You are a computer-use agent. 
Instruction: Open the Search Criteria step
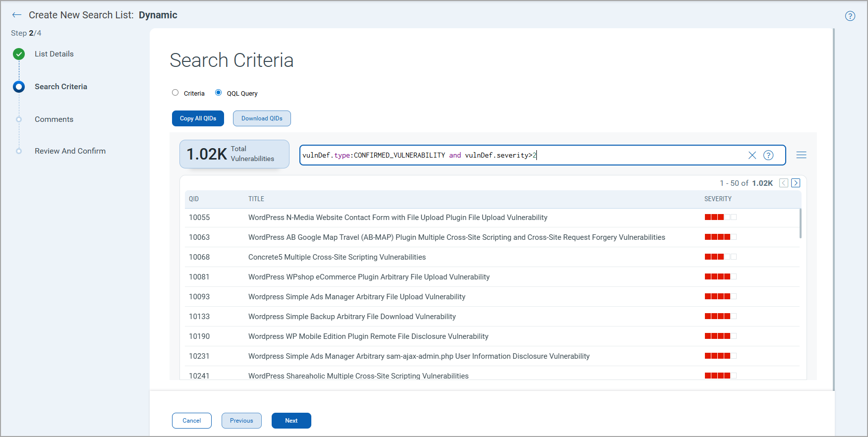(61, 87)
